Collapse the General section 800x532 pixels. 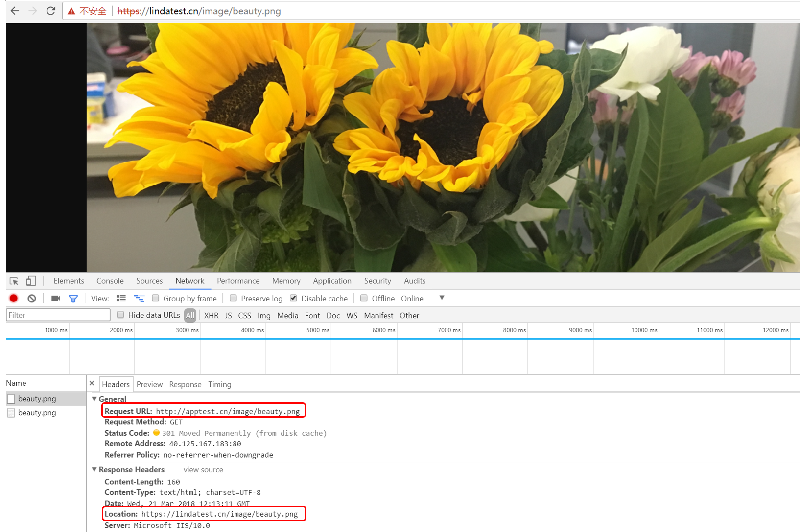(94, 399)
